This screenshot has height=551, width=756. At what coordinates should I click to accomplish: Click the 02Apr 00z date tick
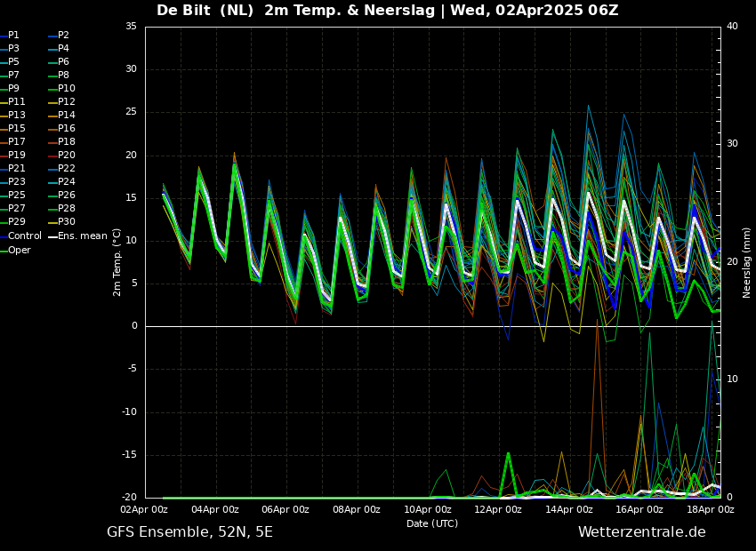[144, 510]
